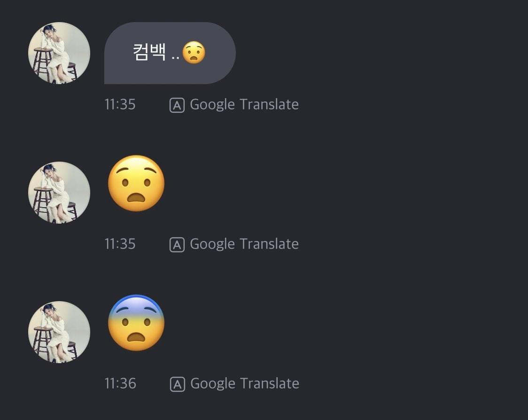Click the 11:35 timestamp under the anguished emoji
Screen dimensions: 528x420
pyautogui.click(x=120, y=244)
